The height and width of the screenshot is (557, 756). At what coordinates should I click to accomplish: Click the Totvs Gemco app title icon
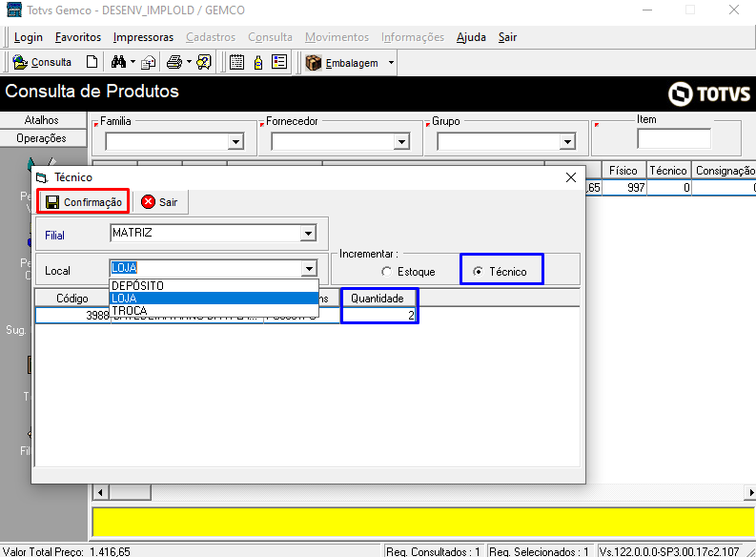[13, 10]
